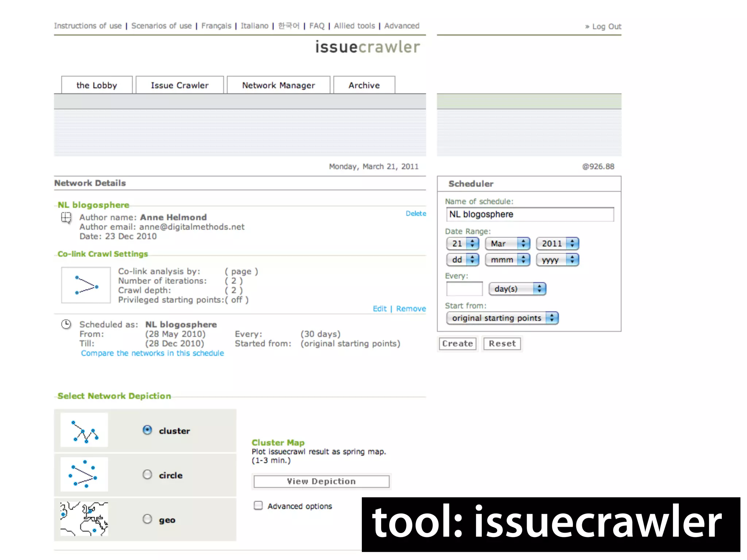The width and height of the screenshot is (747, 560).
Task: Click the Reset scheduler button
Action: [x=502, y=343]
